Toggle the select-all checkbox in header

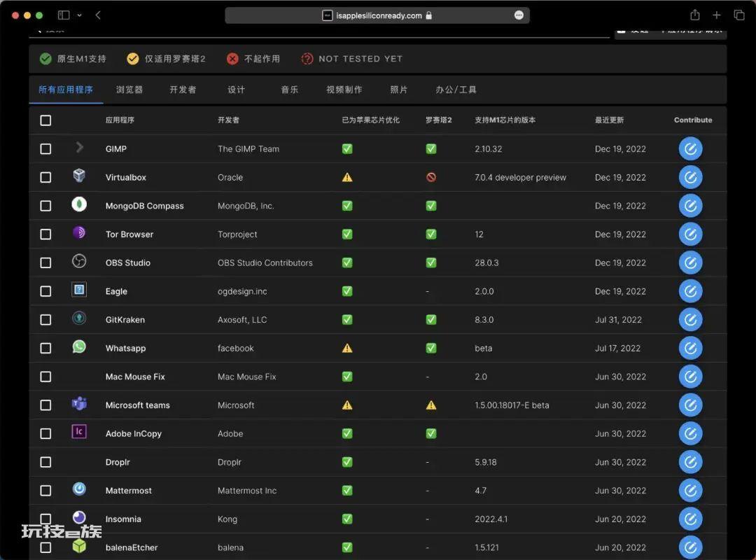point(45,120)
